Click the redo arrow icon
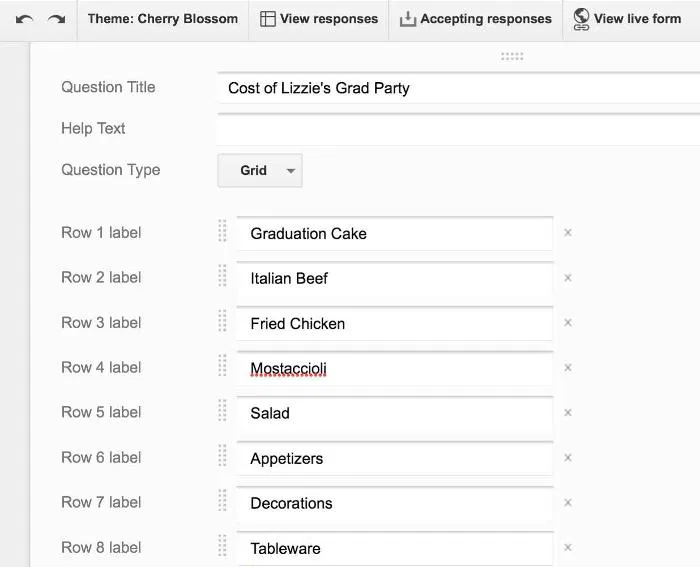The image size is (700, 567). pyautogui.click(x=56, y=19)
